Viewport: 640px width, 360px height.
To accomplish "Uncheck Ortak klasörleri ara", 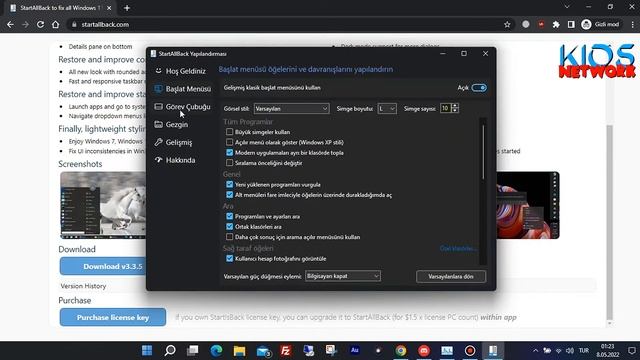I will pos(229,227).
